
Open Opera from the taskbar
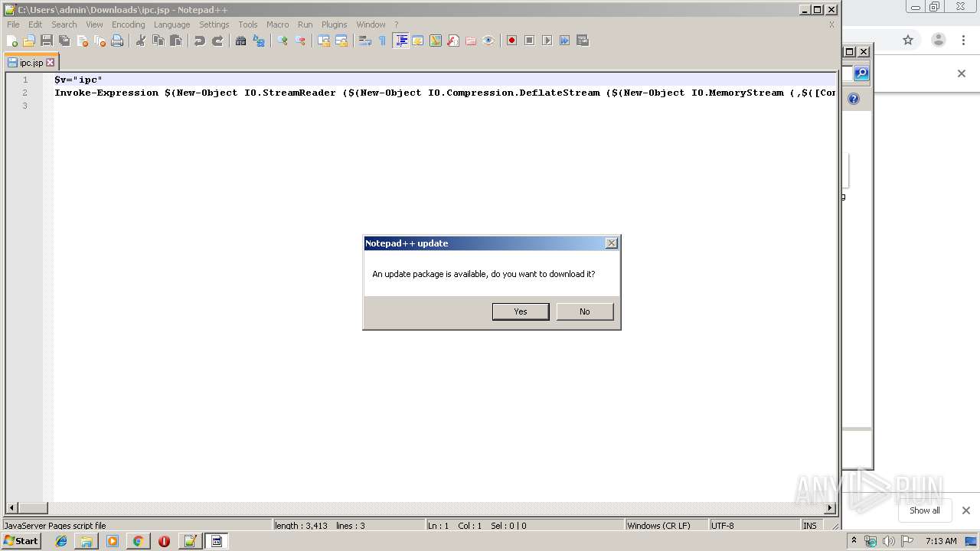pos(164,541)
